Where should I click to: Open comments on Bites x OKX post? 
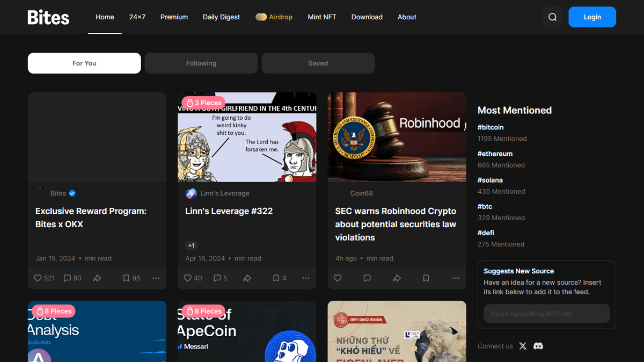pyautogui.click(x=67, y=278)
